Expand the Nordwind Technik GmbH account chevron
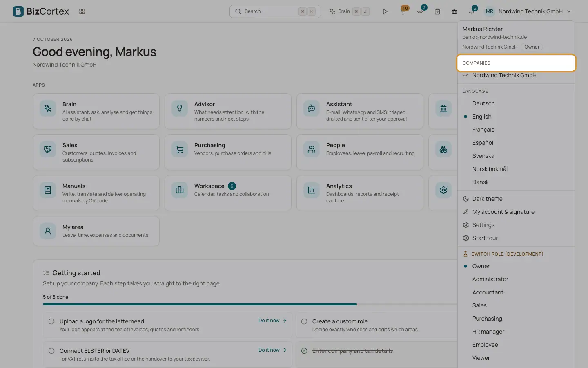The height and width of the screenshot is (368, 588). 569,11
